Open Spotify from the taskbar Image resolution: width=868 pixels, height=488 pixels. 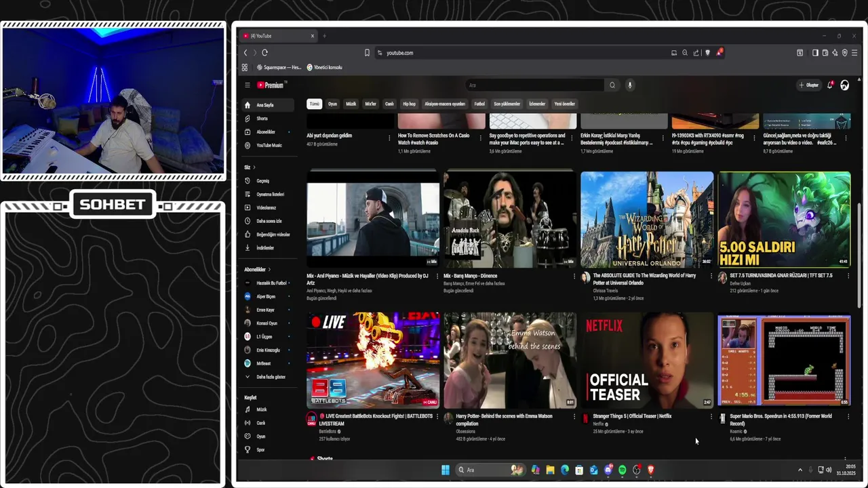point(622,470)
